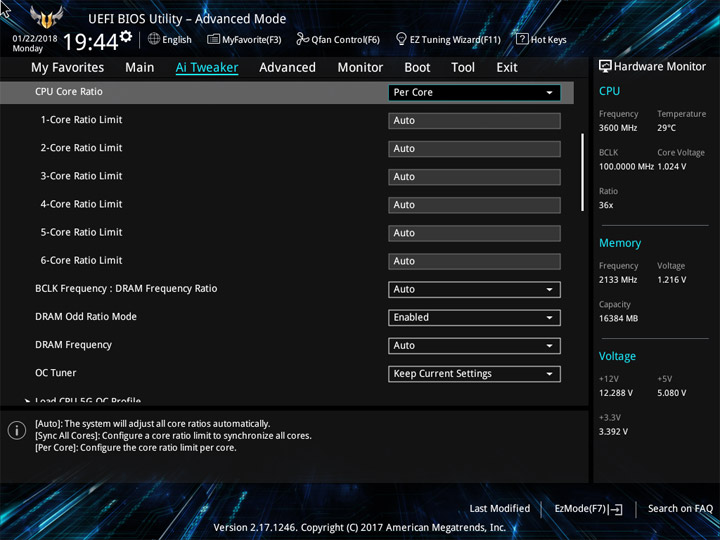Select the DRAM Odd Ratio Mode label
Image resolution: width=720 pixels, height=540 pixels.
[x=86, y=316]
